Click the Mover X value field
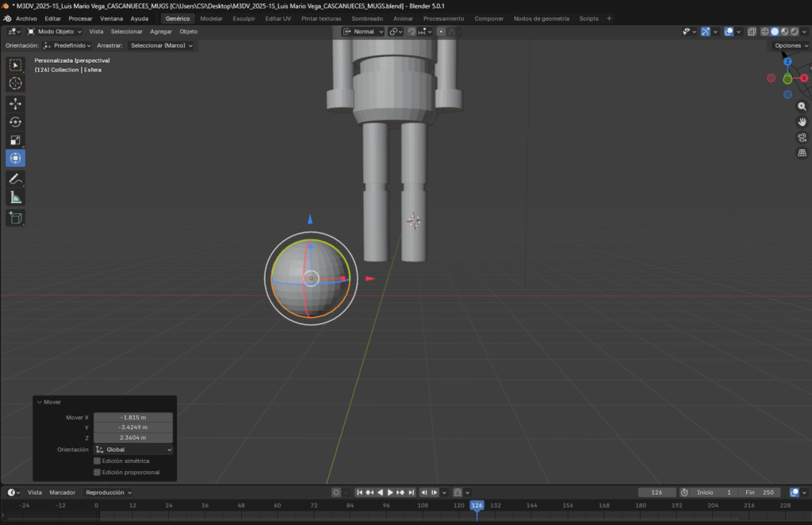 click(x=133, y=417)
